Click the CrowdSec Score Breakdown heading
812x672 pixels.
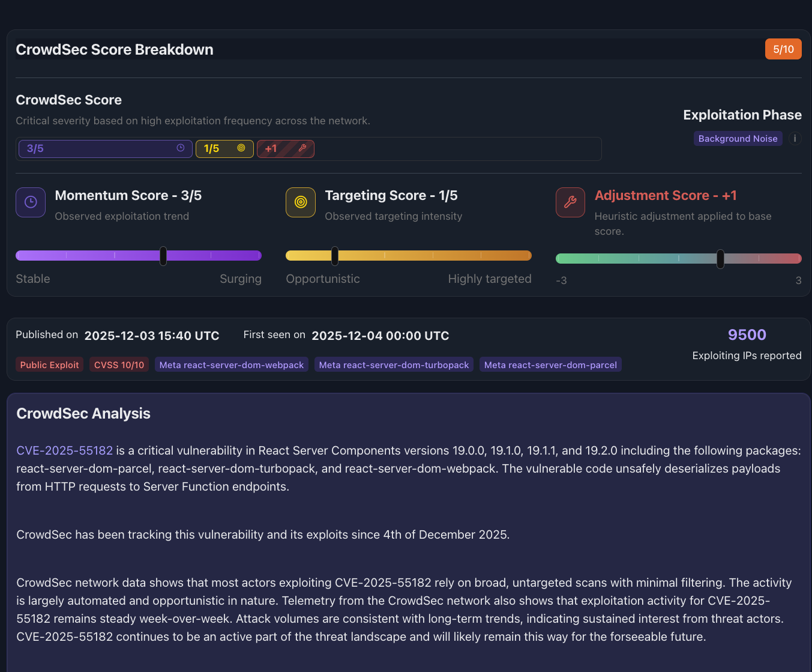point(115,50)
